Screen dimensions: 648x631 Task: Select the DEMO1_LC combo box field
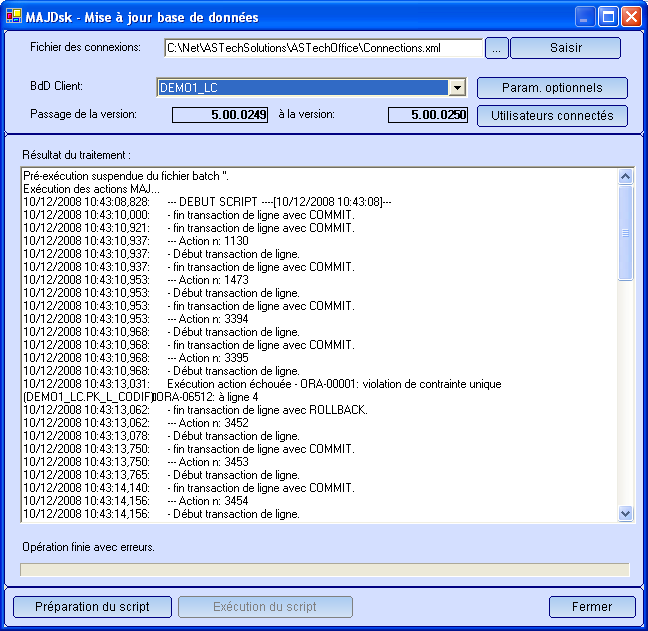(x=311, y=88)
